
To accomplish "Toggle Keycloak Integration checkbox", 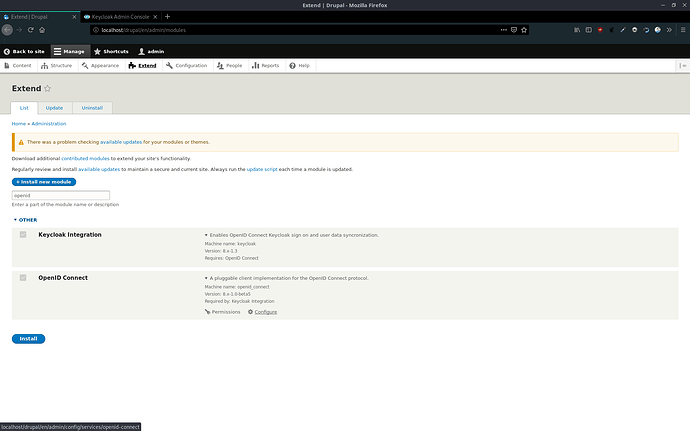I will pos(23,235).
